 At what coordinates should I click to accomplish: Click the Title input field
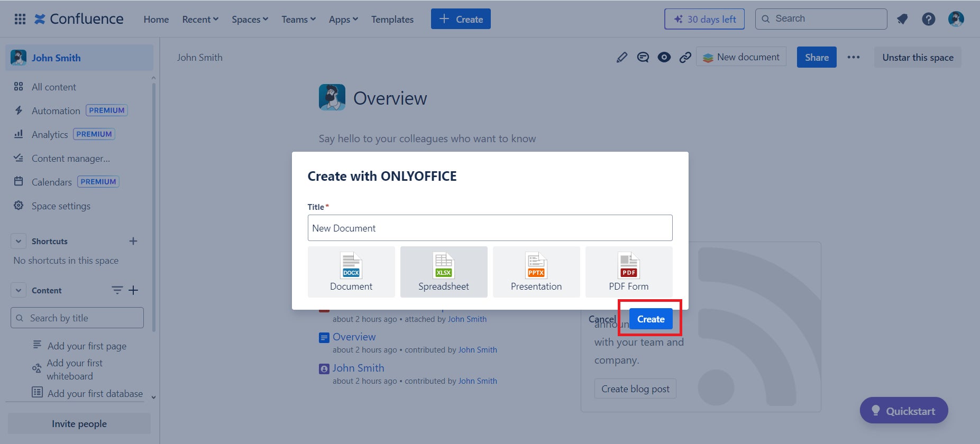[x=490, y=228]
